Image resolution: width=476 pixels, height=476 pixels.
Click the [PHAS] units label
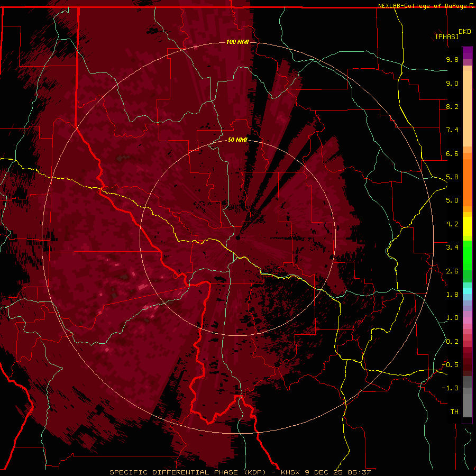click(447, 36)
